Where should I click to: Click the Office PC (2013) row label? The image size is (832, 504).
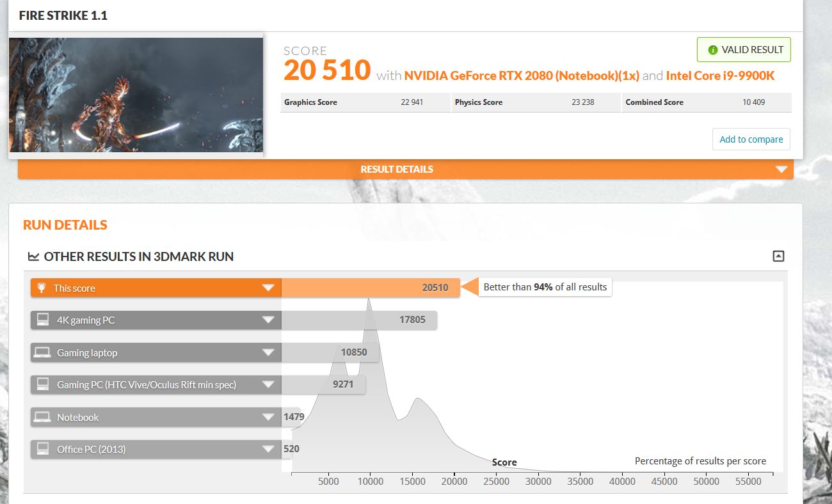[91, 450]
